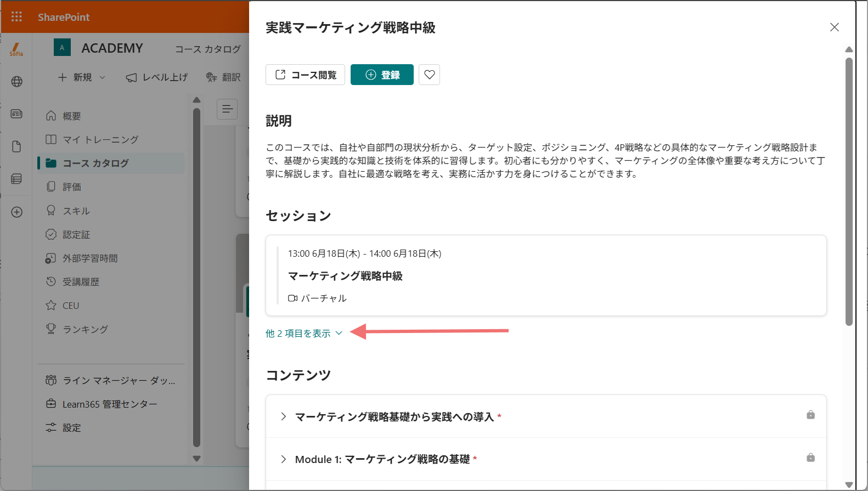Select コース カタログ in navigation
Image resolution: width=868 pixels, height=491 pixels.
pos(111,163)
